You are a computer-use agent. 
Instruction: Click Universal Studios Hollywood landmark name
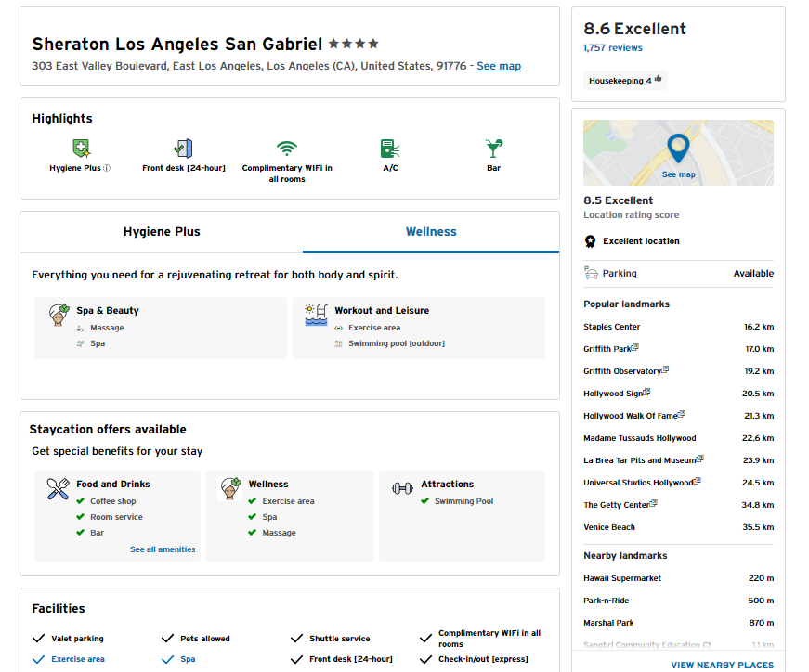click(638, 484)
